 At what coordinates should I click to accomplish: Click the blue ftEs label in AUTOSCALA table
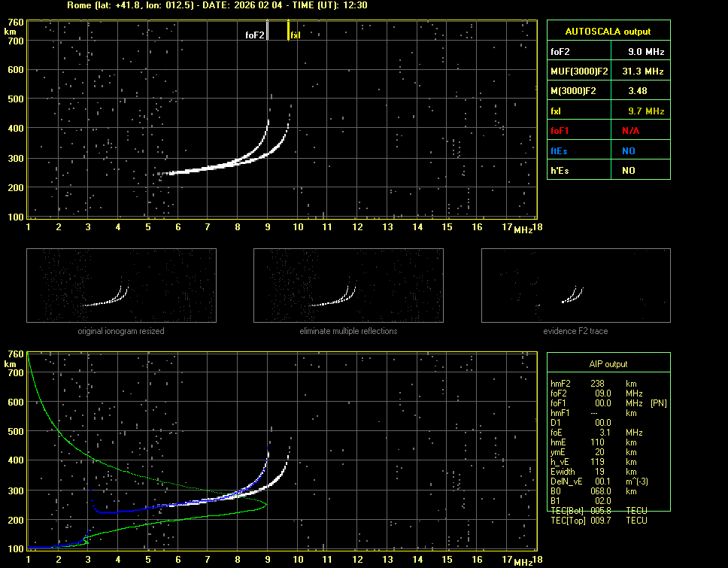(x=559, y=150)
